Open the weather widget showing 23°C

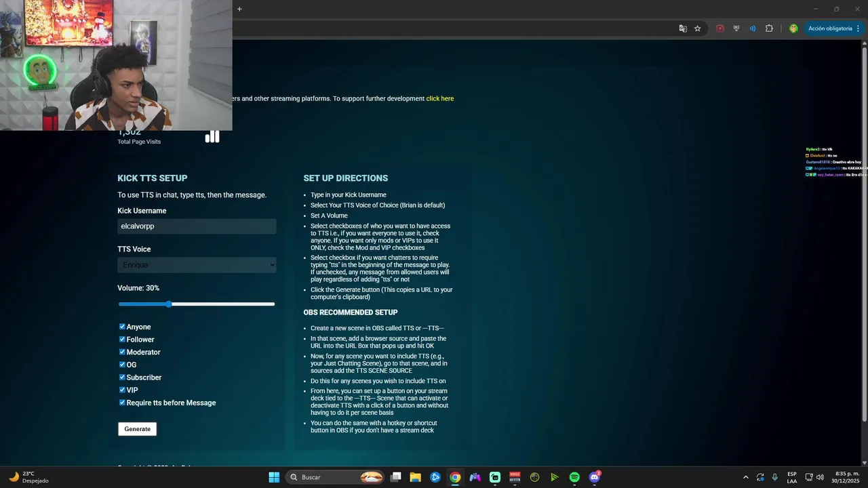click(x=28, y=477)
